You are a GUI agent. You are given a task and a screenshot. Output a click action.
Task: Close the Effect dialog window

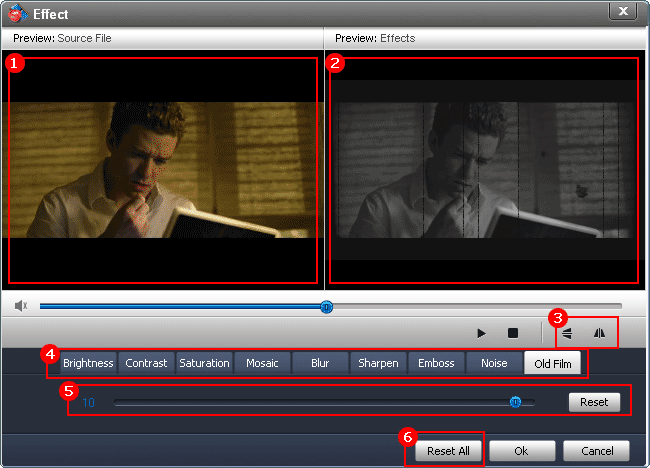(x=623, y=11)
